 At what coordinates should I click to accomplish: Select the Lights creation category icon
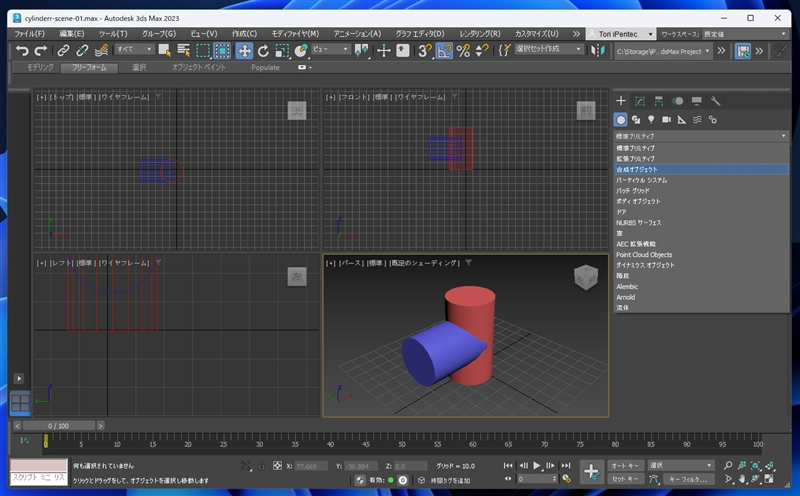[651, 119]
